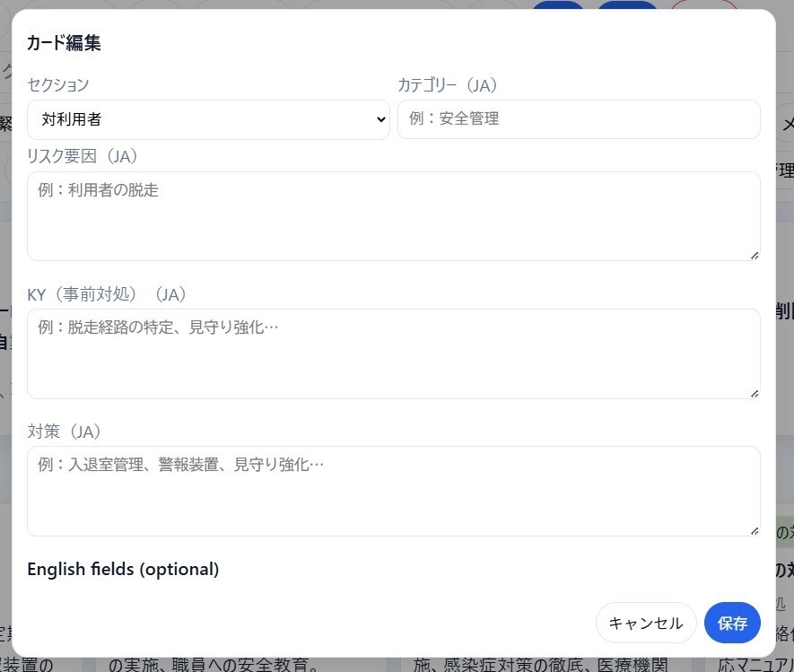Focus the 対策 (JA) text area

point(394,491)
